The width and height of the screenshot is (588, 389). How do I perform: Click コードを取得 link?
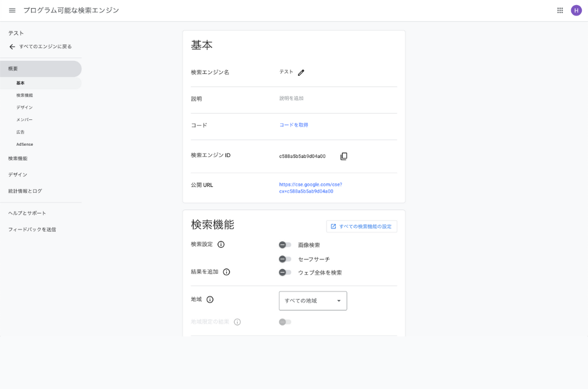click(x=293, y=125)
